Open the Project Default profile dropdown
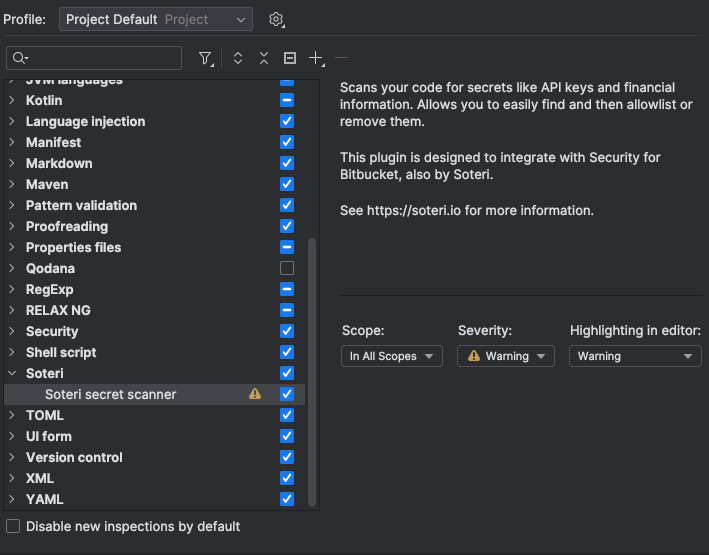 pyautogui.click(x=156, y=19)
